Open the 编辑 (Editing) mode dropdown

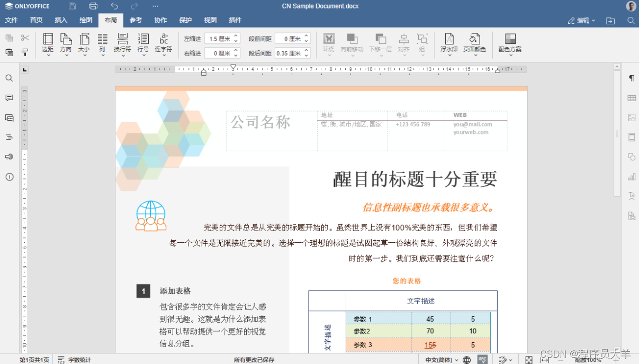click(x=582, y=21)
